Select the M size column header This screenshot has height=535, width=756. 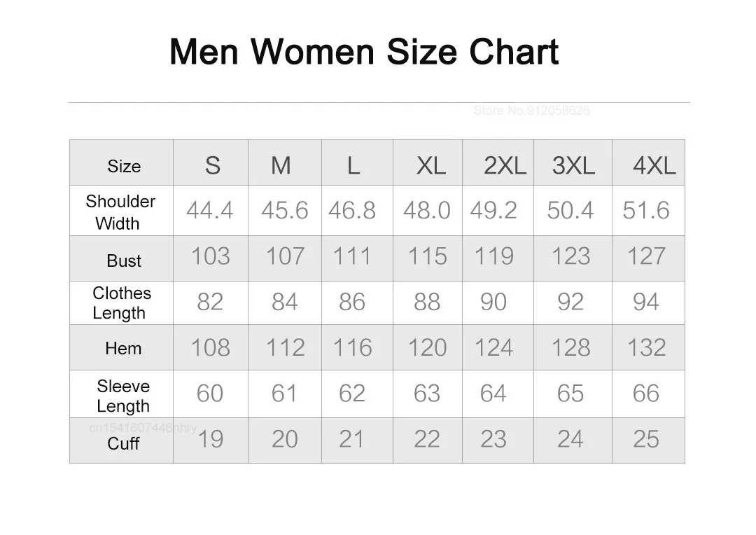point(281,165)
